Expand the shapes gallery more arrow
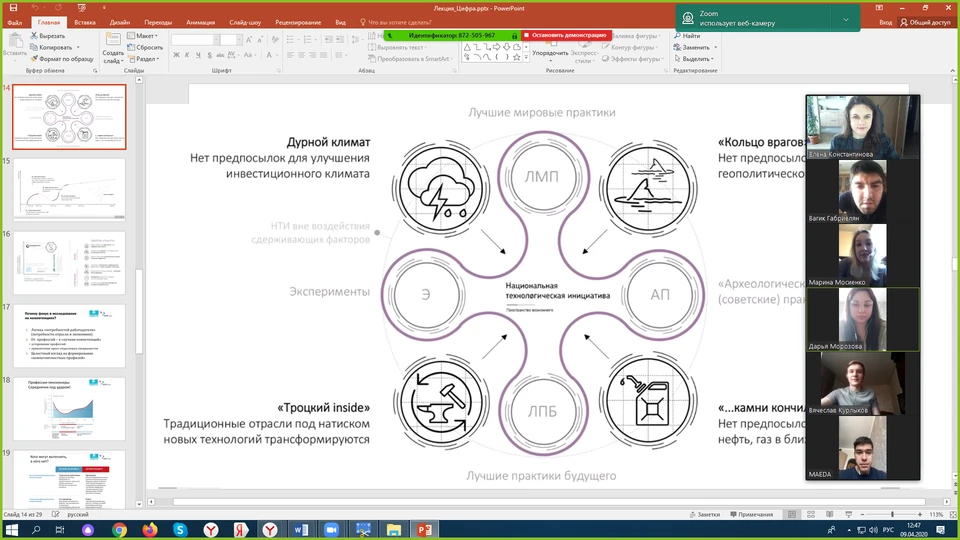960x540 pixels. (527, 58)
